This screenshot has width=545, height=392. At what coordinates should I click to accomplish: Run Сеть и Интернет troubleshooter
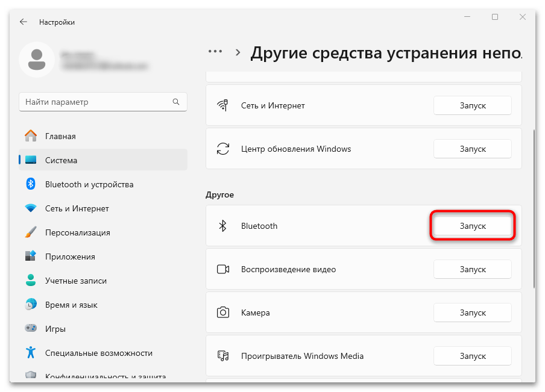coord(473,105)
